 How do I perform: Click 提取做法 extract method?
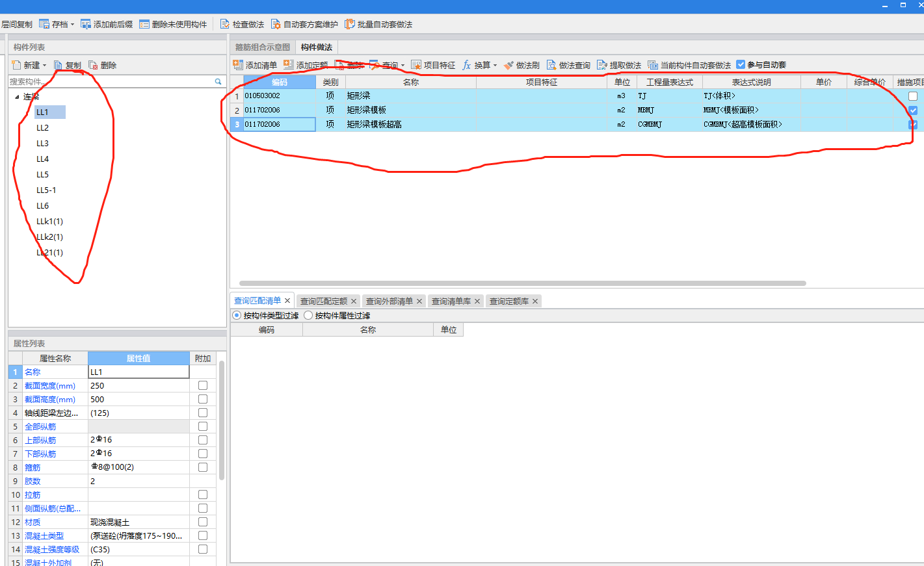619,65
